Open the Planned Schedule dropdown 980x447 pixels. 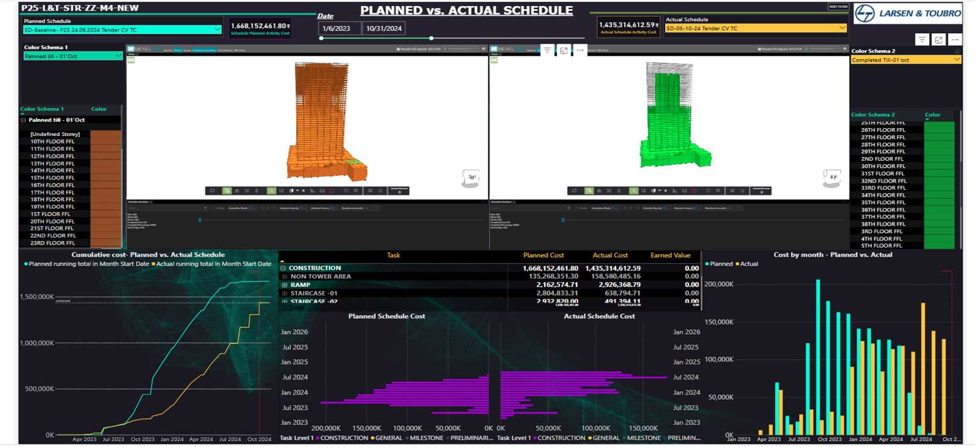217,30
